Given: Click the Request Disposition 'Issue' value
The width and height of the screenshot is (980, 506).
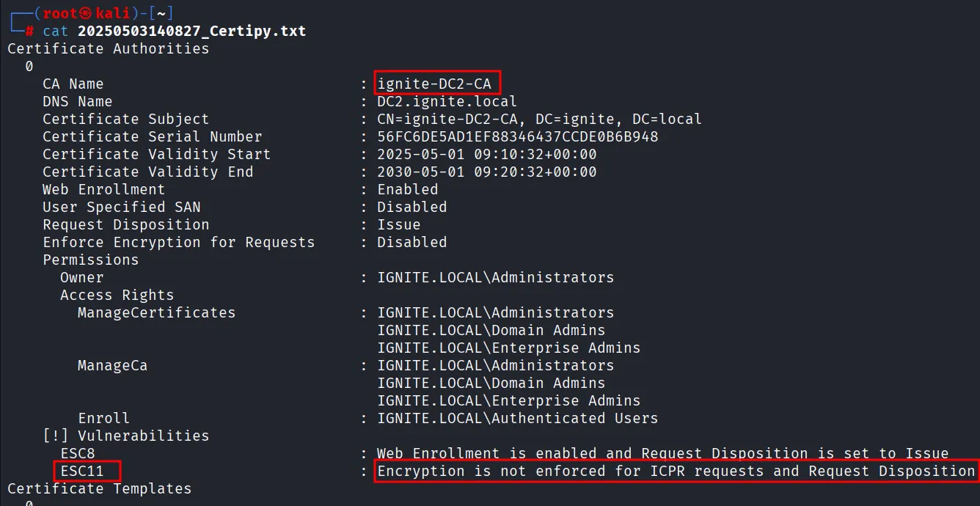Looking at the screenshot, I should coord(398,224).
